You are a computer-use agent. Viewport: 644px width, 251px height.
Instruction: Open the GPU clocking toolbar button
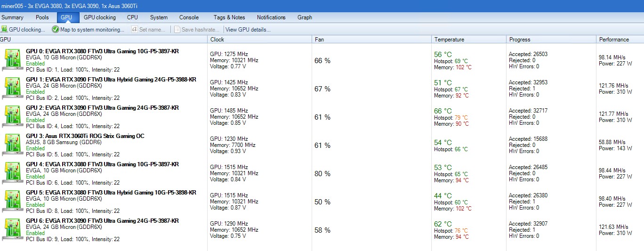coord(24,30)
